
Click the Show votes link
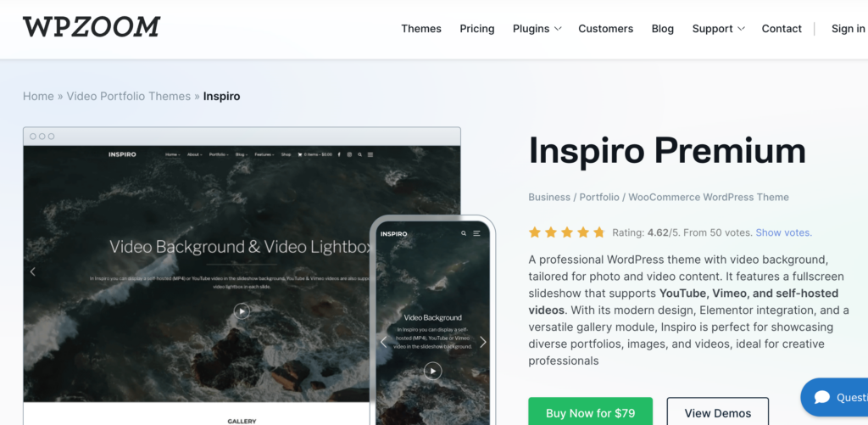coord(784,232)
